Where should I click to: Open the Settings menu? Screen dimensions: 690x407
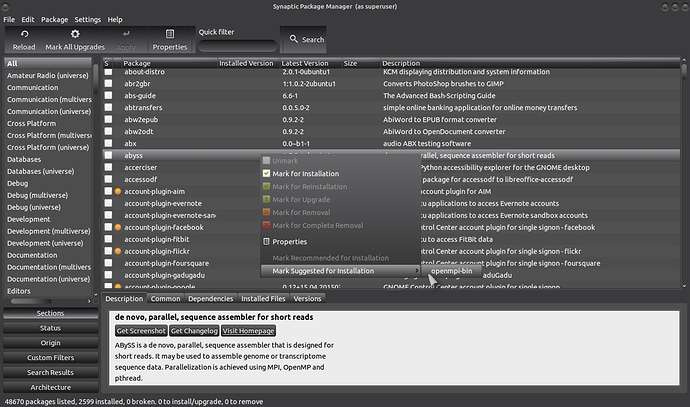pos(88,19)
